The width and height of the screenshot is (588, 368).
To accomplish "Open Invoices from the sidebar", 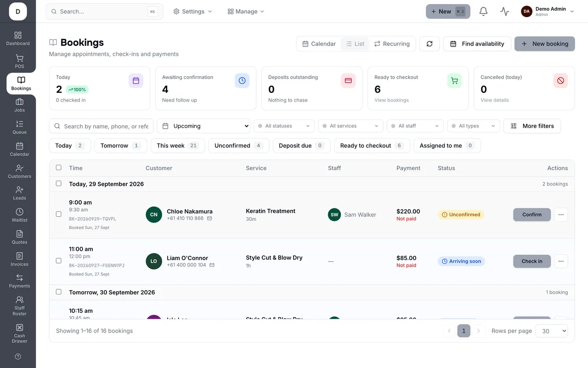I will pos(19,259).
